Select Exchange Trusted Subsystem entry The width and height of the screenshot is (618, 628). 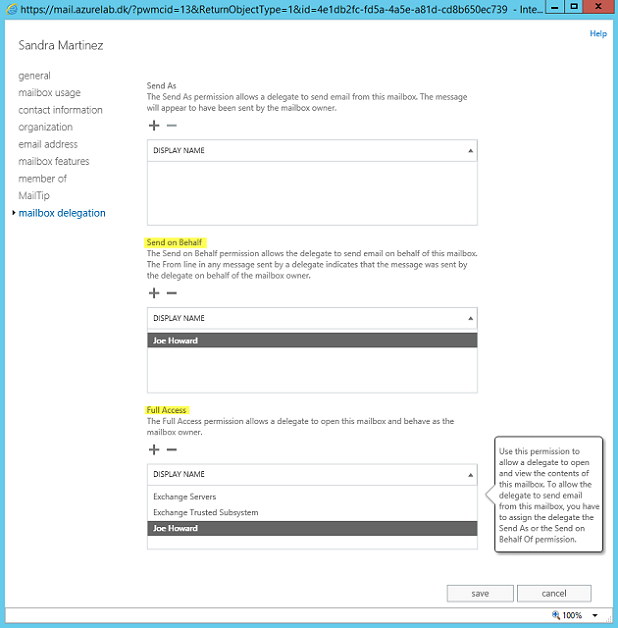point(312,512)
